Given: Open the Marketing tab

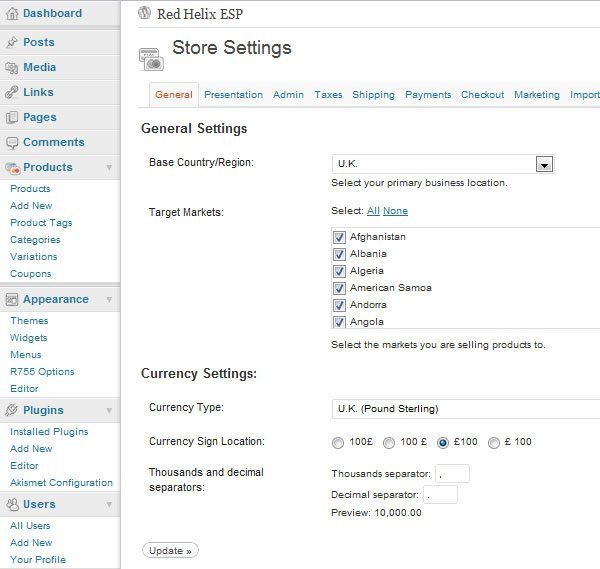Looking at the screenshot, I should click(537, 95).
